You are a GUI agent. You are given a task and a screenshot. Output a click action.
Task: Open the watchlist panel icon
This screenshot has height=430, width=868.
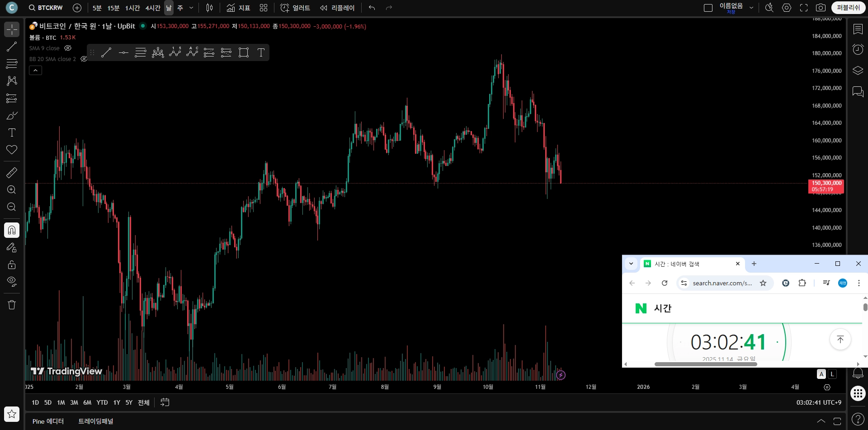click(858, 29)
